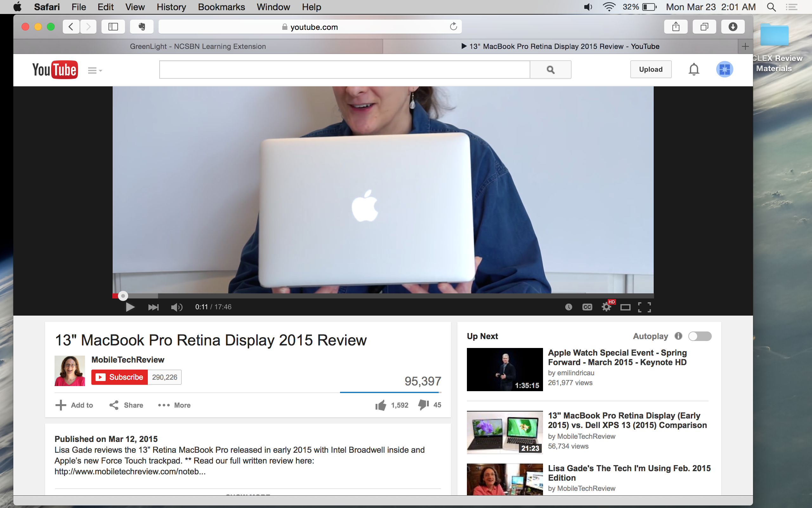Screen dimensions: 812x508
Task: Open the Apple menu
Action: click(17, 7)
